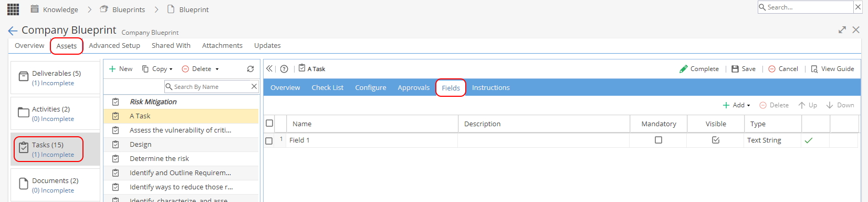
Task: Open the Add fields dropdown
Action: [737, 105]
